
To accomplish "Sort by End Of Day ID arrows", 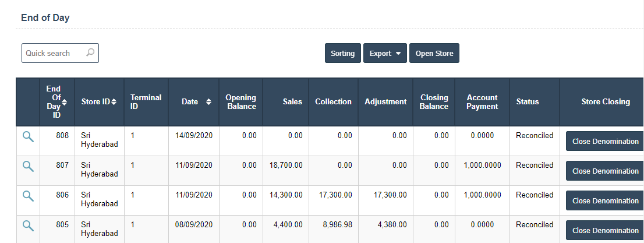I will (64, 102).
